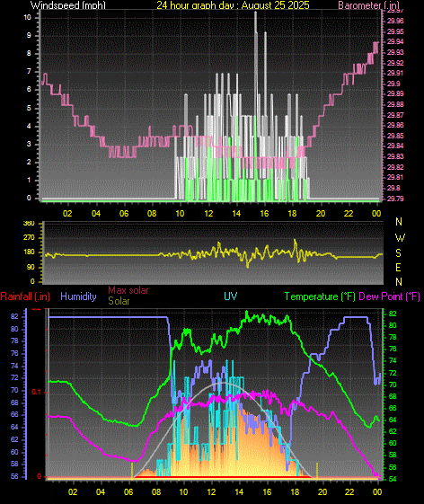
Task: Select the Humidity legend label
Action: pyautogui.click(x=78, y=296)
